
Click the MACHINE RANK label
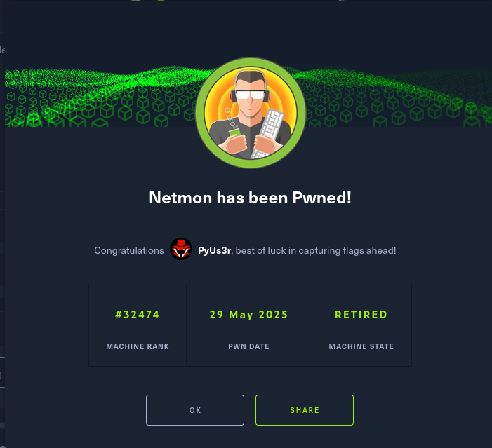coord(138,346)
